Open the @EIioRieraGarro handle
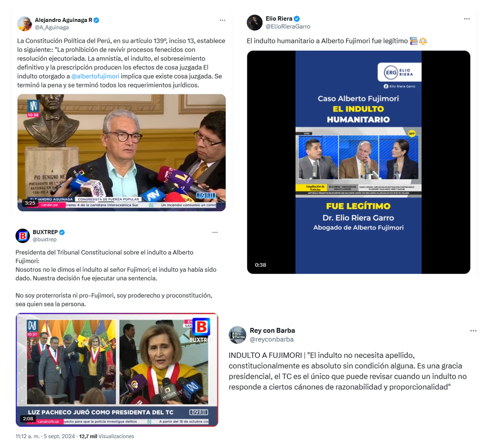 288,27
